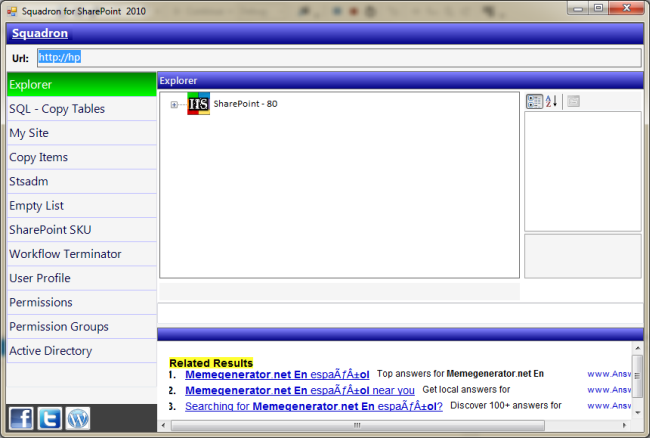Minimize the Squadron window

click(x=578, y=8)
